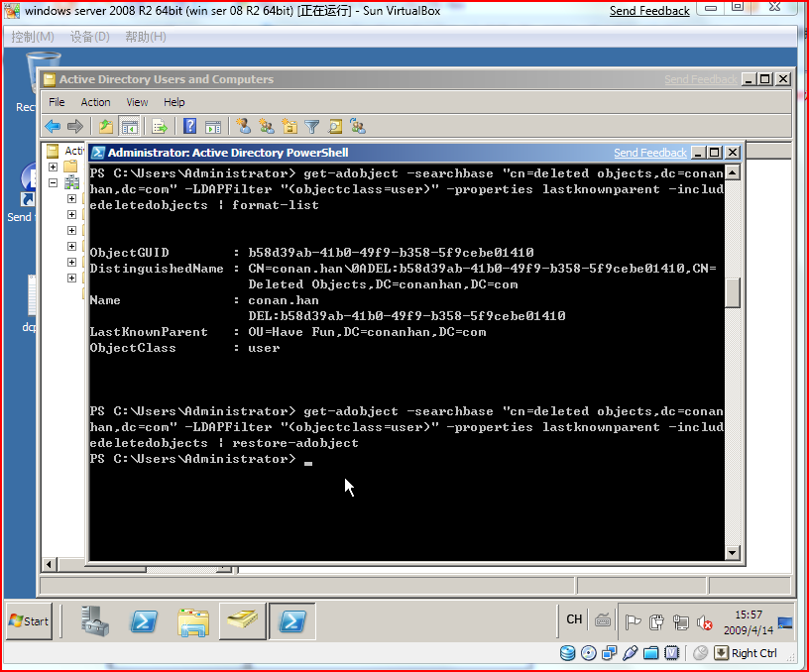
Task: Click the power plug tray icon
Action: [x=656, y=622]
